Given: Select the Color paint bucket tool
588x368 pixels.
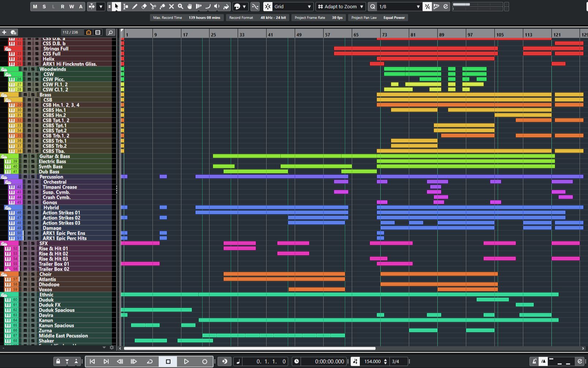Looking at the screenshot, I should pos(226,7).
